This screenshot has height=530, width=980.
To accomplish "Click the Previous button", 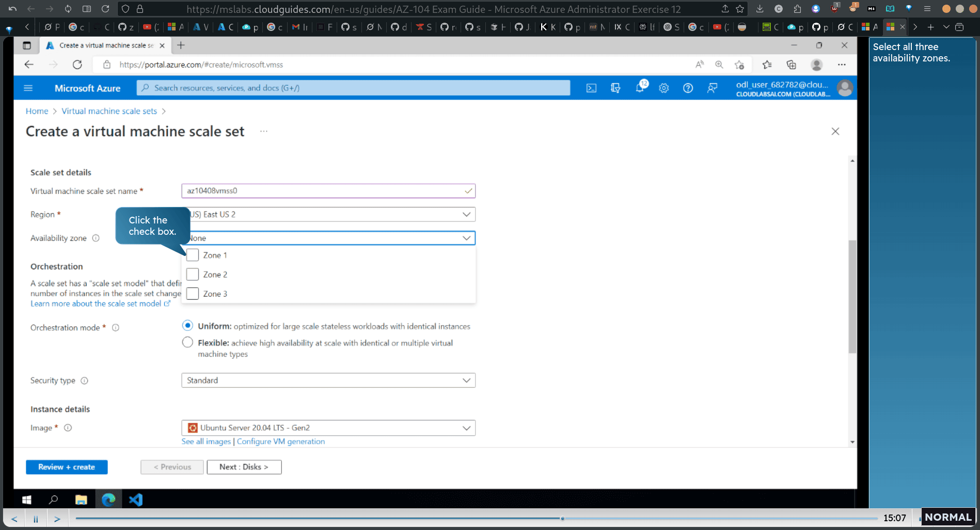I will tap(172, 467).
